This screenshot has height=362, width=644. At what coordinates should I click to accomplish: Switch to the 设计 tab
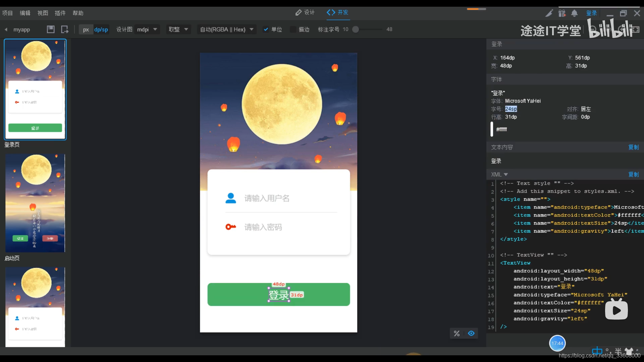305,12
